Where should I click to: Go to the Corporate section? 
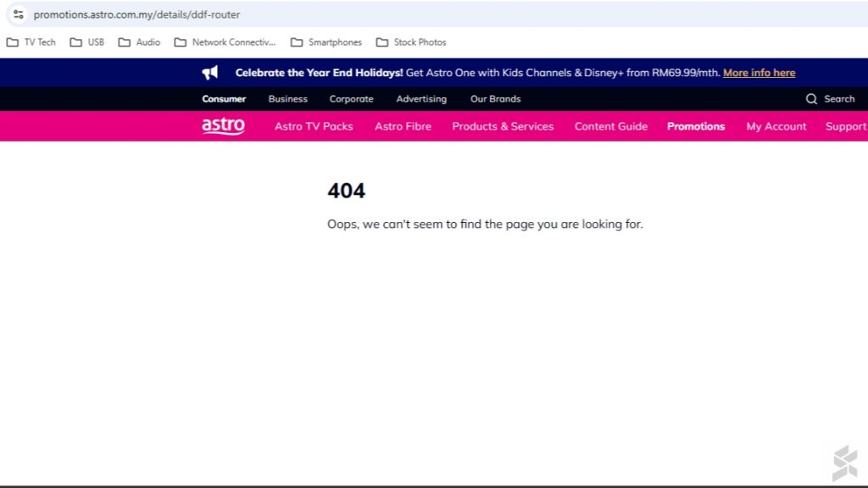point(351,99)
